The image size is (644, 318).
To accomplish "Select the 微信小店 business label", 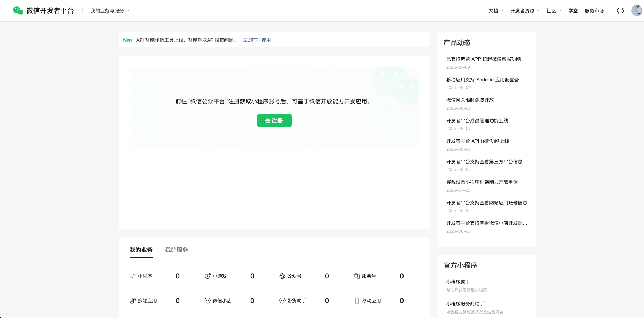I will click(222, 301).
